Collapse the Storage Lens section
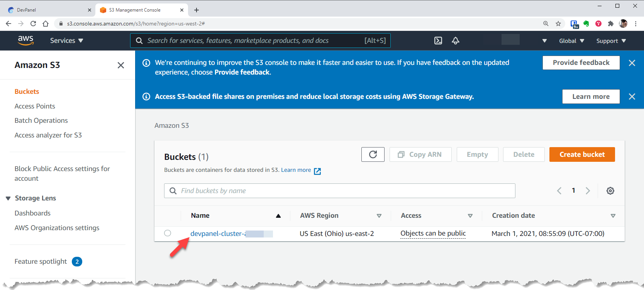 [x=8, y=198]
